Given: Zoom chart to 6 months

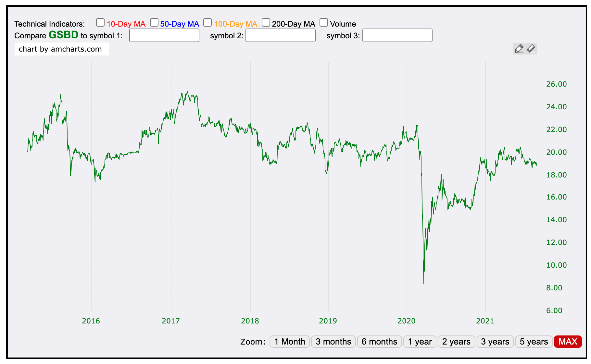Looking at the screenshot, I should click(379, 342).
